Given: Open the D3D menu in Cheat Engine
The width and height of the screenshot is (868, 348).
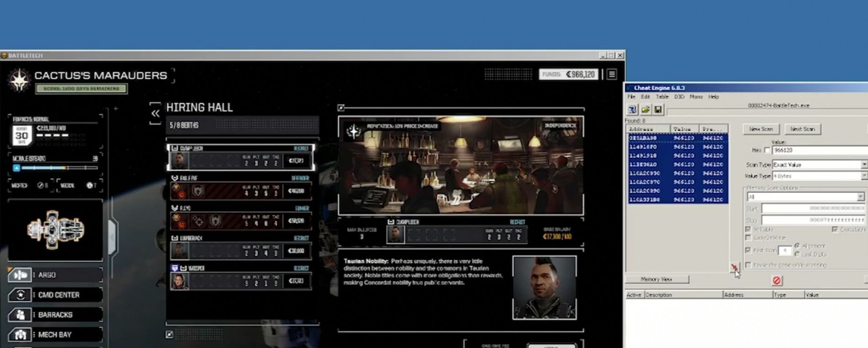Looking at the screenshot, I should tap(679, 97).
